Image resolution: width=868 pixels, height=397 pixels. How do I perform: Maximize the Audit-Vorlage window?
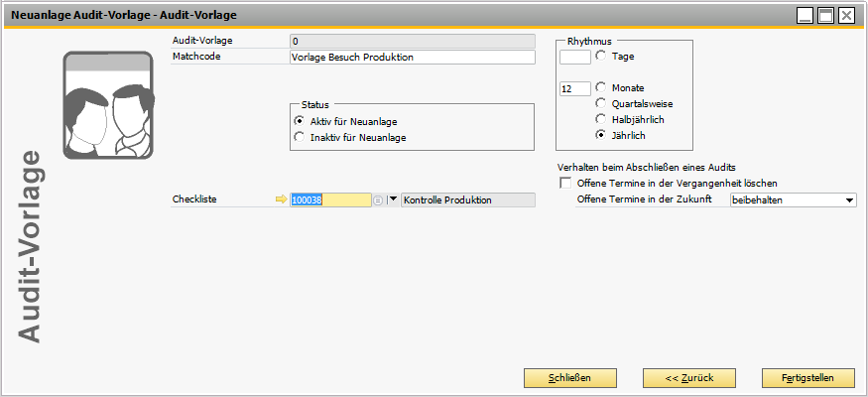click(826, 15)
